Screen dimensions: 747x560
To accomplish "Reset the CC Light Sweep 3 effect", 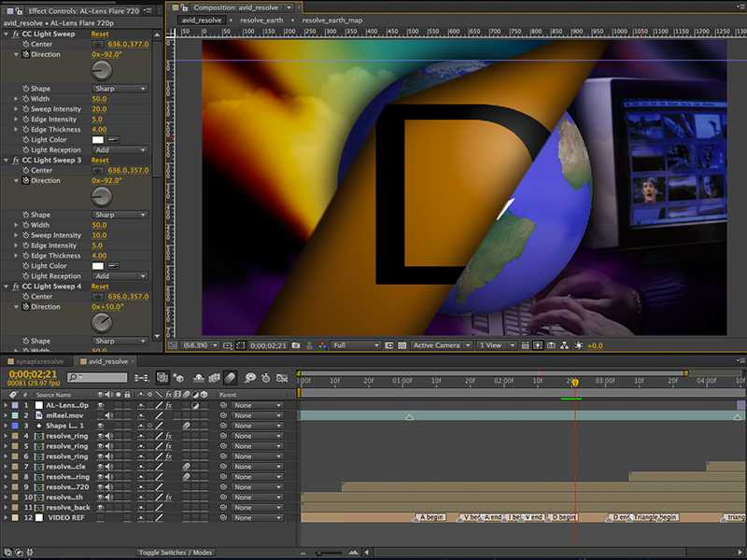I will tap(100, 160).
